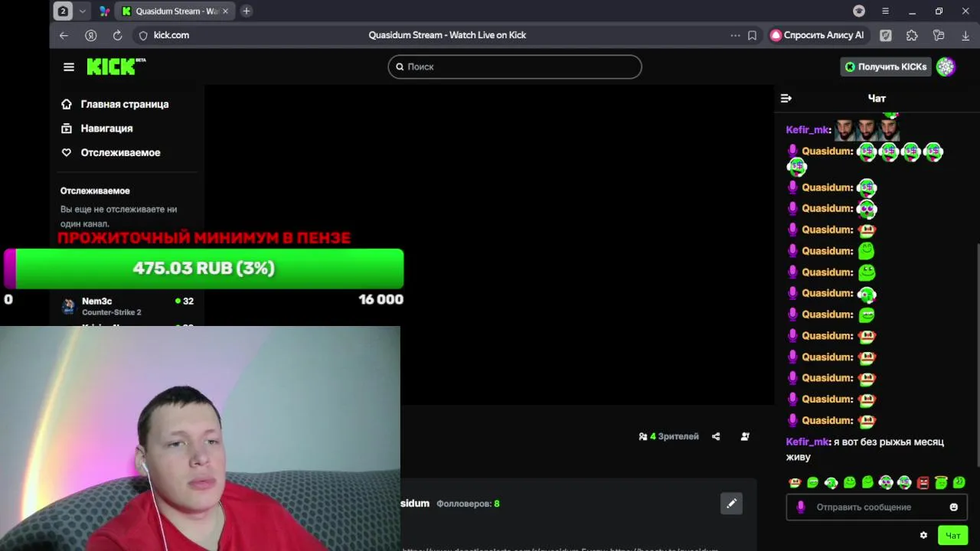Click the purple badge icon in chat input
Viewport: 980px width, 551px height.
click(801, 507)
